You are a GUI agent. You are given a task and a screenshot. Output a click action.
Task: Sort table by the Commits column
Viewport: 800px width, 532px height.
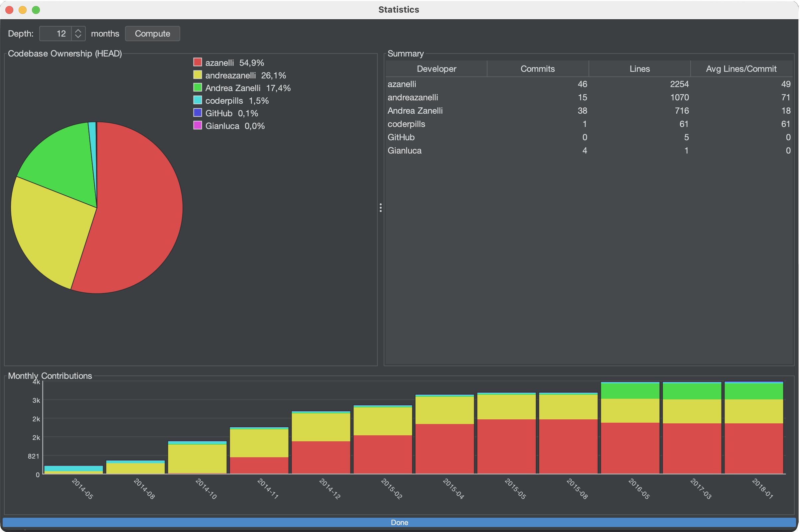[538, 68]
